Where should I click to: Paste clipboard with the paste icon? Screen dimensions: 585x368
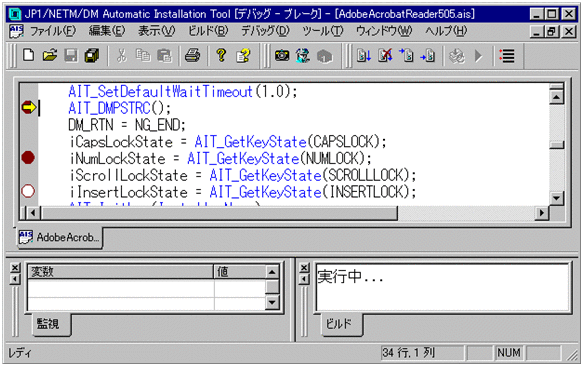pyautogui.click(x=164, y=56)
